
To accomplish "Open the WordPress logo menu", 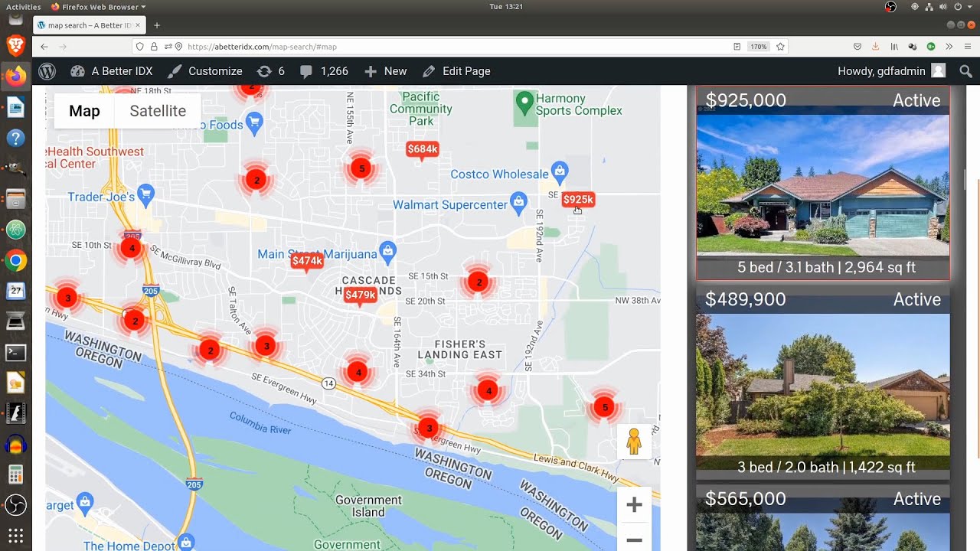I will [47, 71].
